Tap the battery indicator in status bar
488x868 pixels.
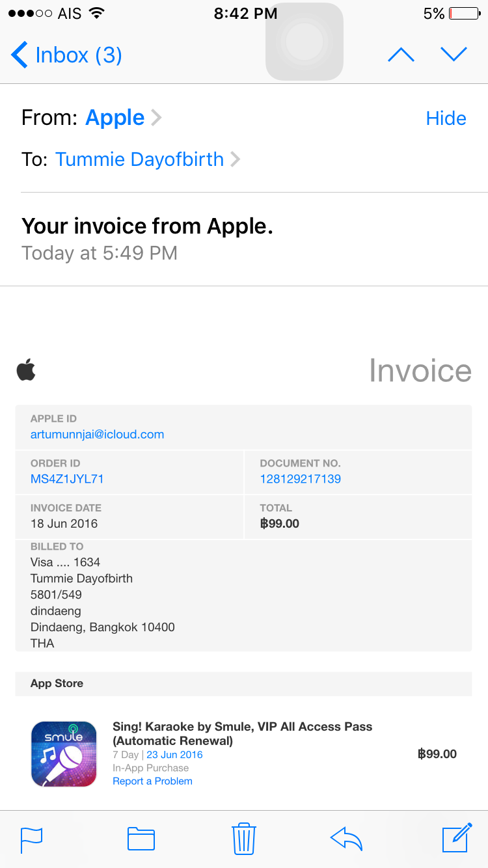pyautogui.click(x=464, y=14)
